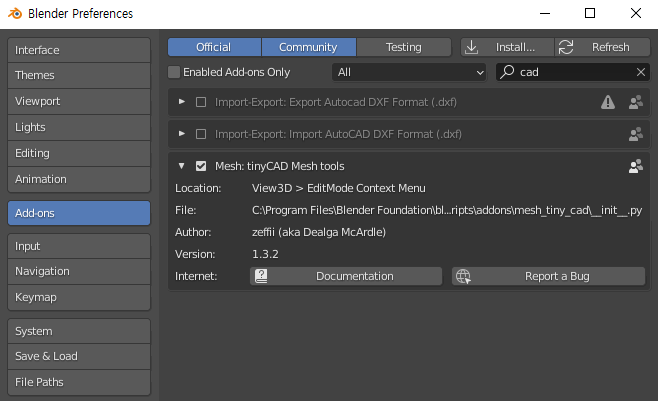Open the File Paths section
The height and width of the screenshot is (401, 658).
[79, 383]
